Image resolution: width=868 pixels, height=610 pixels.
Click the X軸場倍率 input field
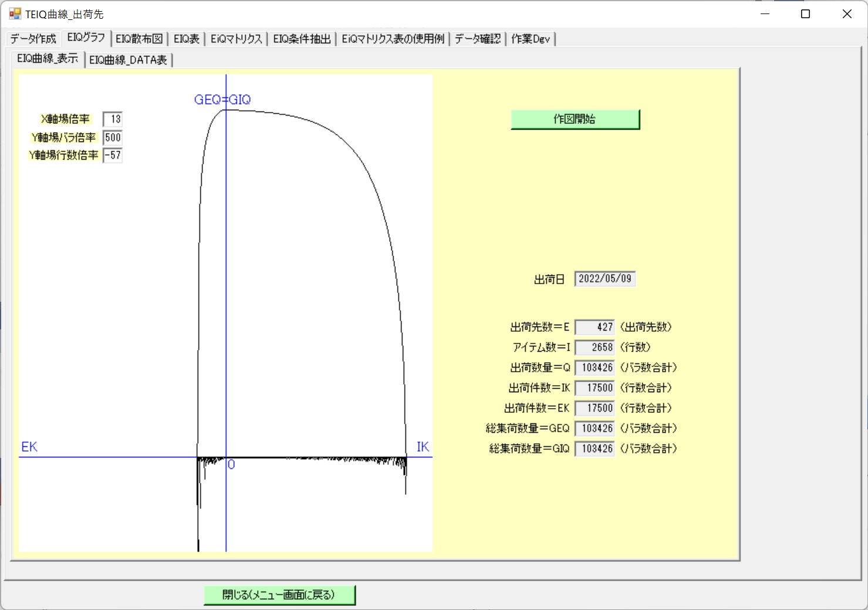point(113,119)
